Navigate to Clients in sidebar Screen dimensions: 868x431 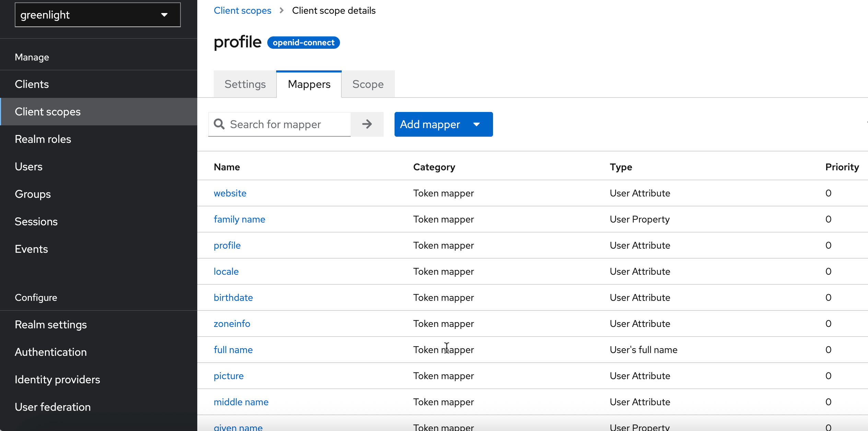[x=32, y=84]
